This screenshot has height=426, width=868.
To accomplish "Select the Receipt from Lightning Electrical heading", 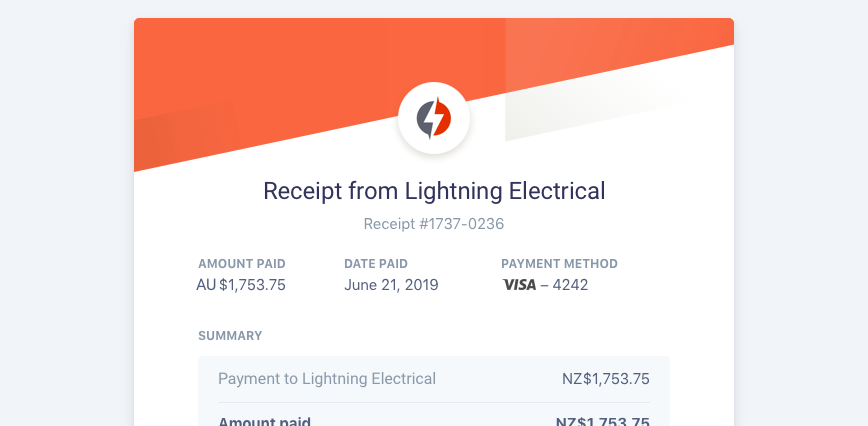I will click(x=434, y=191).
